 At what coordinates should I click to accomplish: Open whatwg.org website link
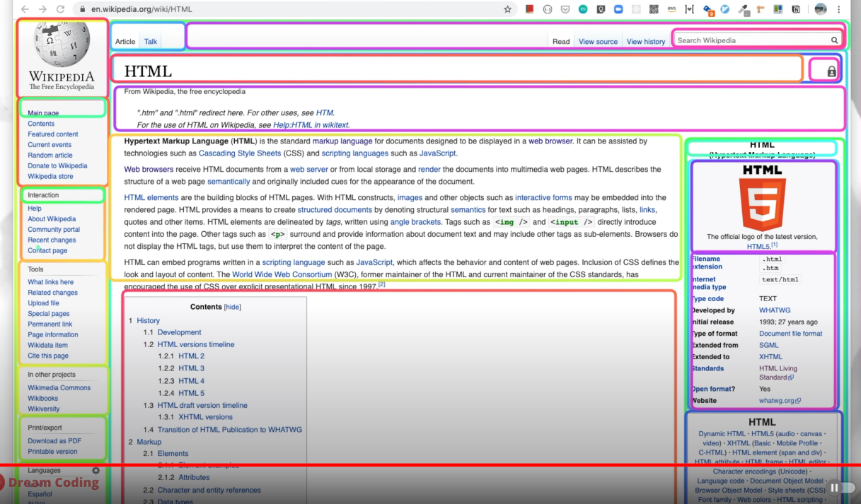pos(780,401)
